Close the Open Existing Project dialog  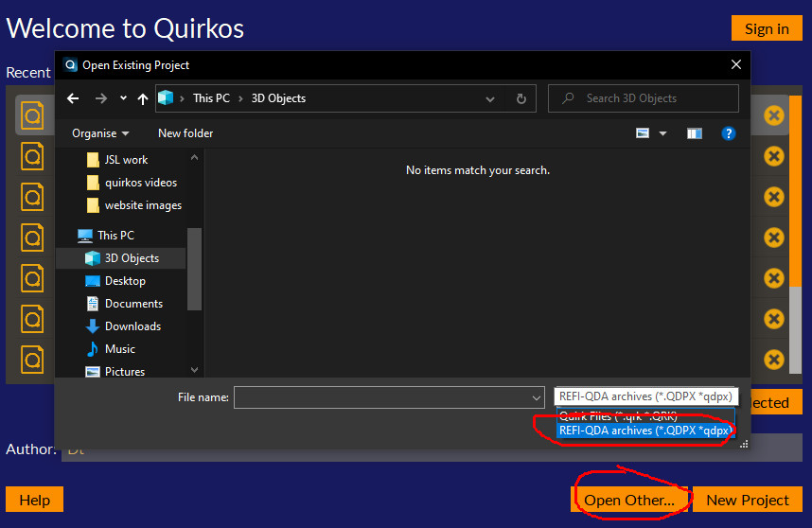coord(736,64)
